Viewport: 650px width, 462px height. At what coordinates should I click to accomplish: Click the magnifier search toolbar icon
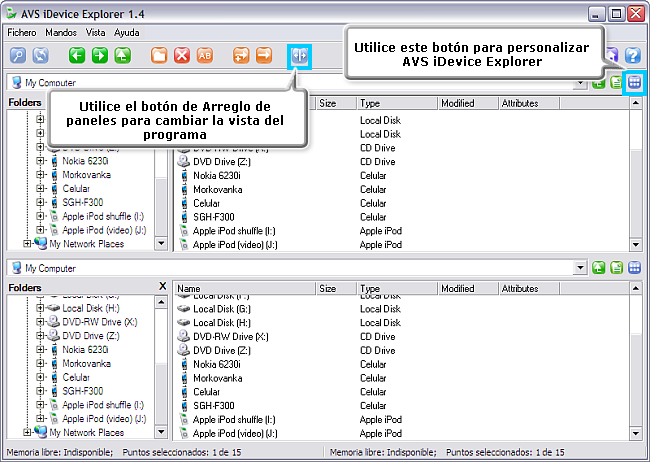(x=18, y=55)
